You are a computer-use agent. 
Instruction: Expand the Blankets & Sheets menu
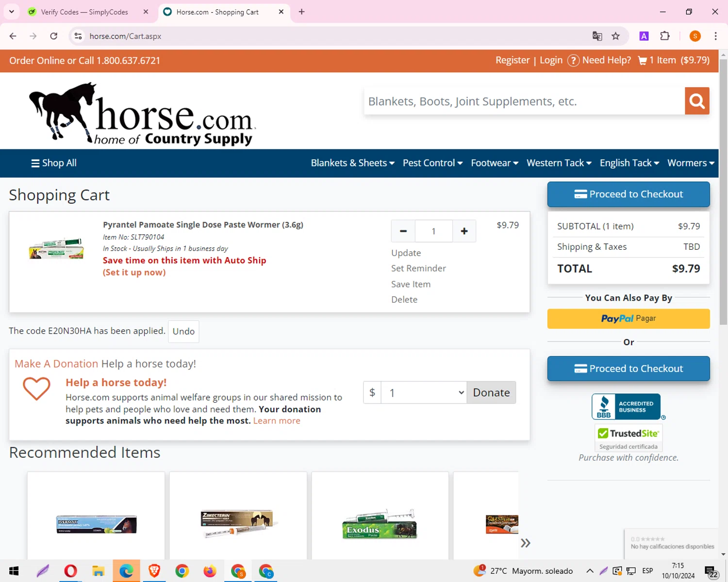click(353, 163)
